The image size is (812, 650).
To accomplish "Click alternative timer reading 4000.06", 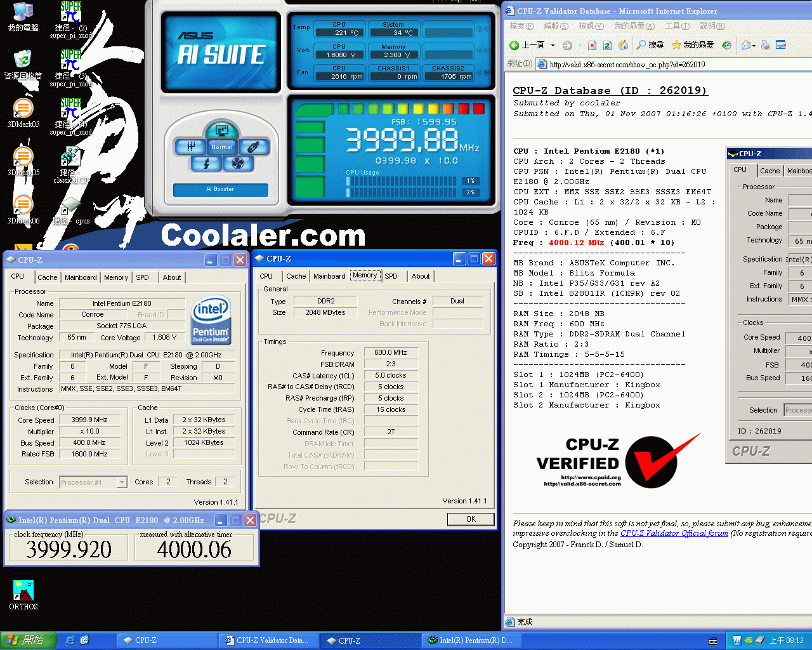I will coord(194,550).
